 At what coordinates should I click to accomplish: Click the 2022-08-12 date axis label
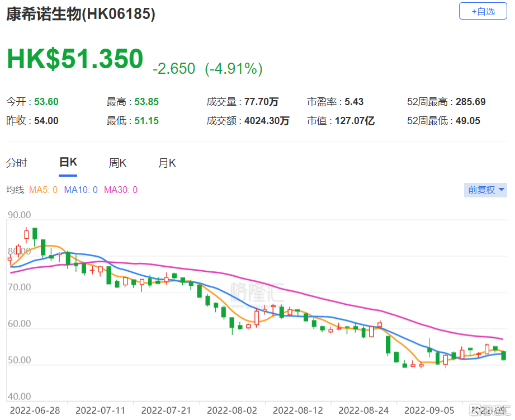click(x=298, y=410)
